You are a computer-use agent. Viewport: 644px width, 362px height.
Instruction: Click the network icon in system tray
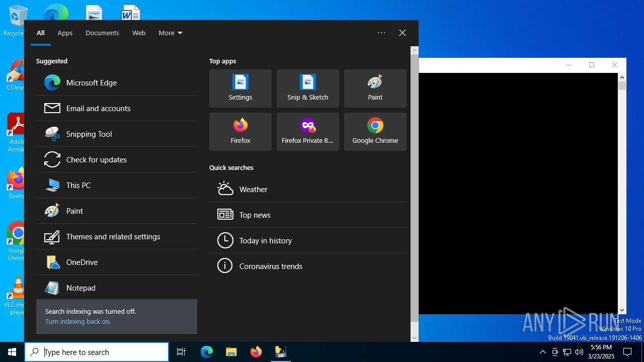(x=567, y=352)
